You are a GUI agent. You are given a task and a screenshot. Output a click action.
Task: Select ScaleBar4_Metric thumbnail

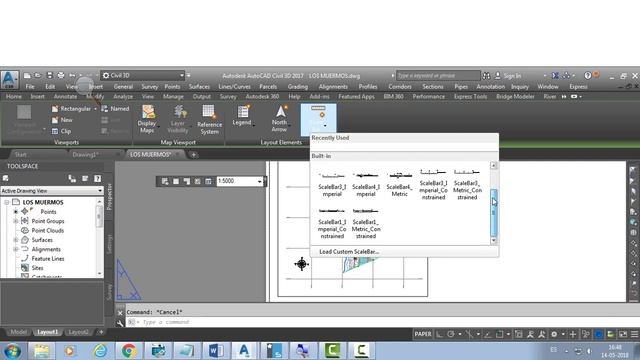tap(400, 185)
